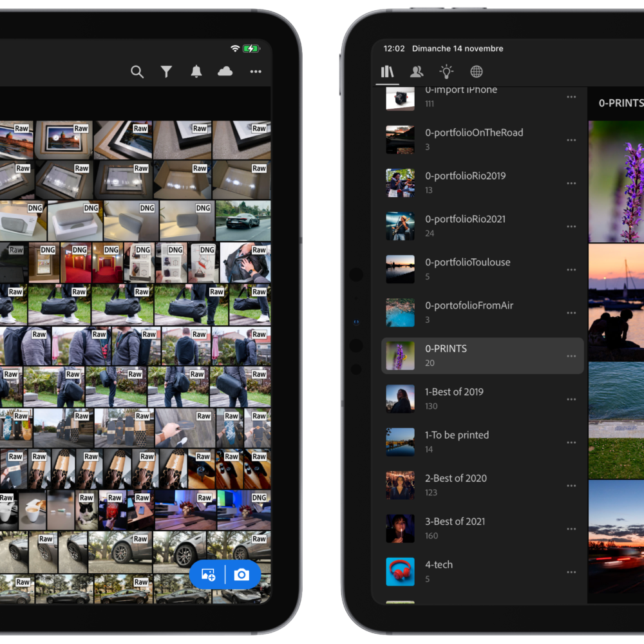Open the 3-Best of 2021 album

coord(482,529)
